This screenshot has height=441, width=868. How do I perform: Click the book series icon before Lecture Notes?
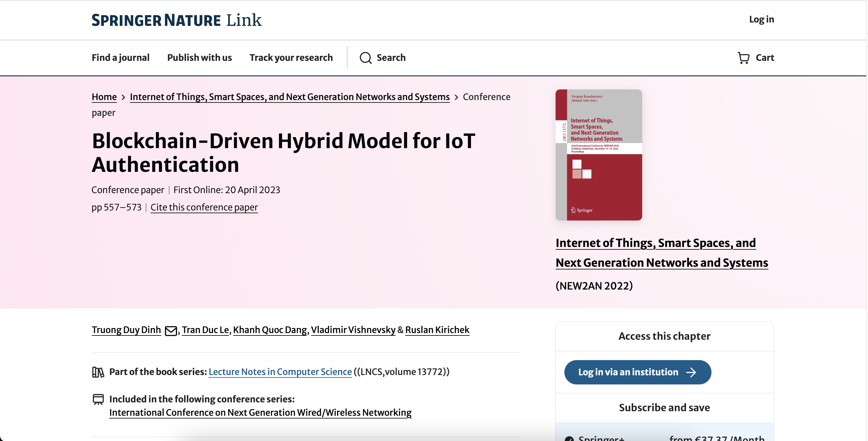point(98,372)
